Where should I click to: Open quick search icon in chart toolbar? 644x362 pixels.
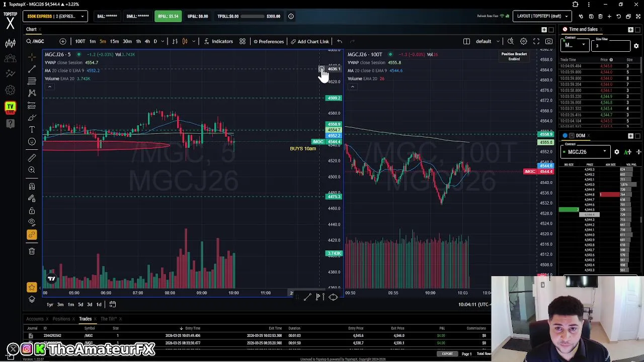511,41
